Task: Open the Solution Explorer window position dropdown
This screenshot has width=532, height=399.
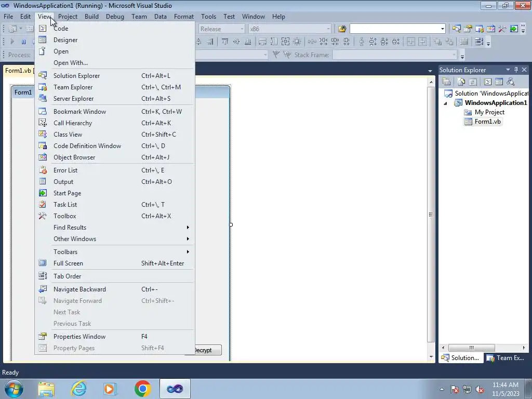Action: pos(508,70)
